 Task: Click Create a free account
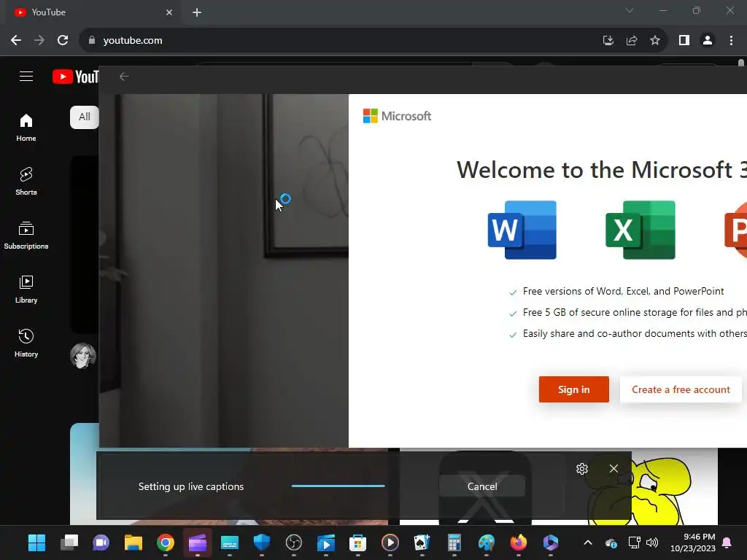coord(681,389)
